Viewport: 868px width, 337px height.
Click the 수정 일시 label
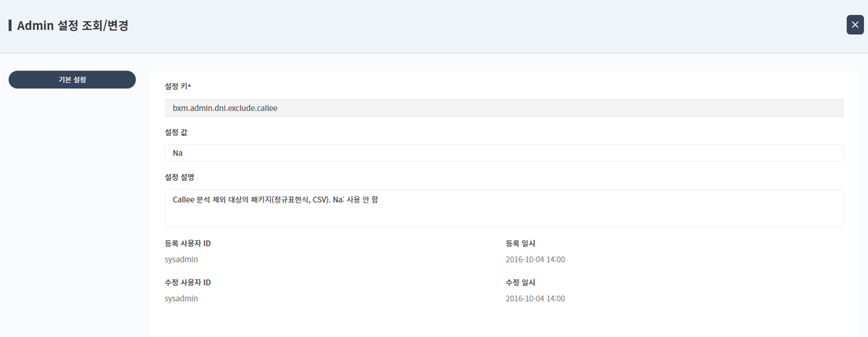click(520, 283)
